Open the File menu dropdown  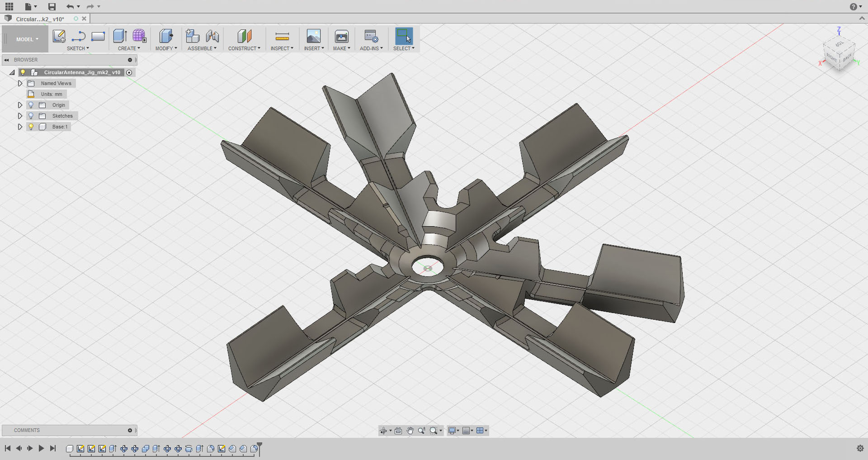(30, 6)
